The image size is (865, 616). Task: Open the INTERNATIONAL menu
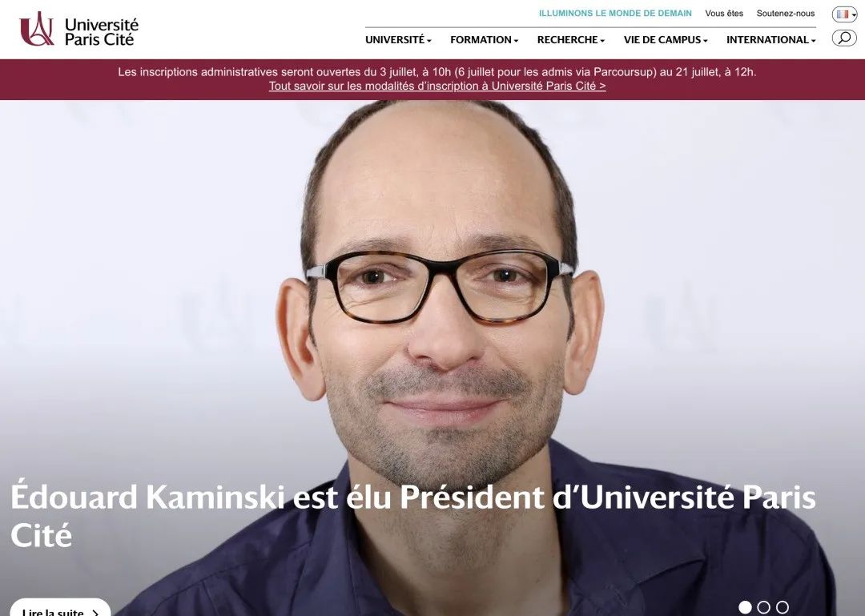pyautogui.click(x=770, y=40)
